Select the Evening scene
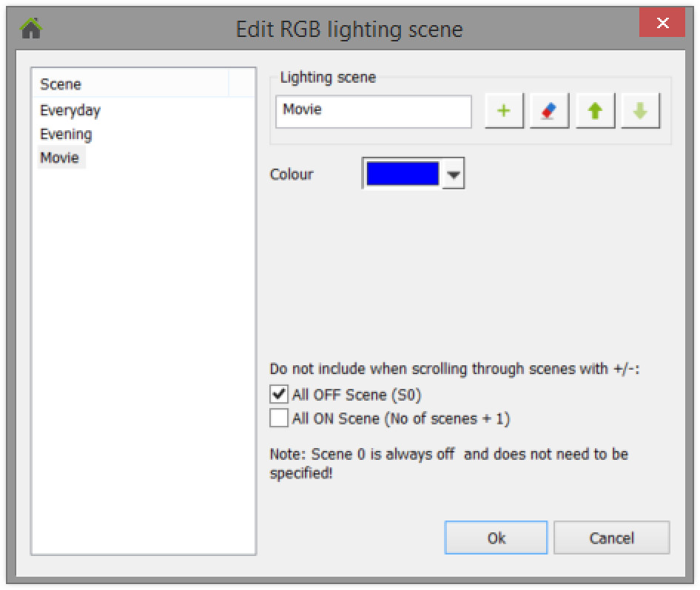The height and width of the screenshot is (590, 700). [67, 134]
